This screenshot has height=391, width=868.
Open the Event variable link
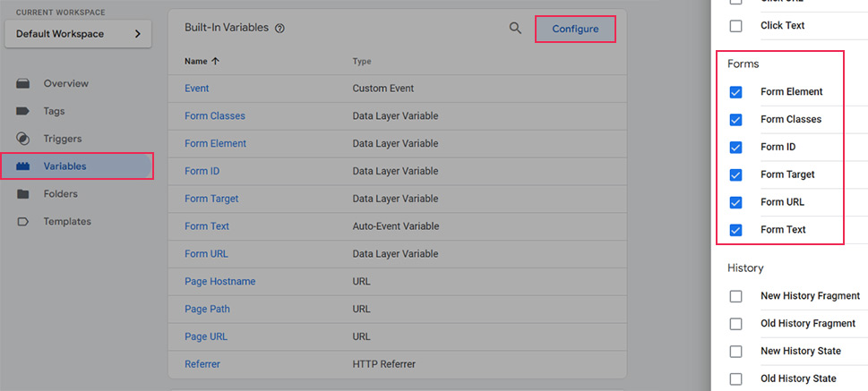click(196, 89)
